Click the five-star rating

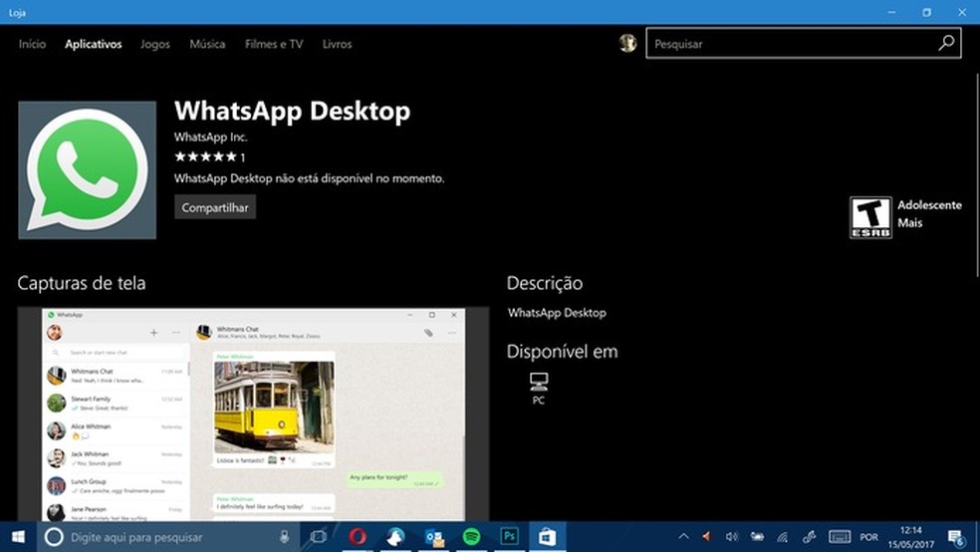pos(205,156)
